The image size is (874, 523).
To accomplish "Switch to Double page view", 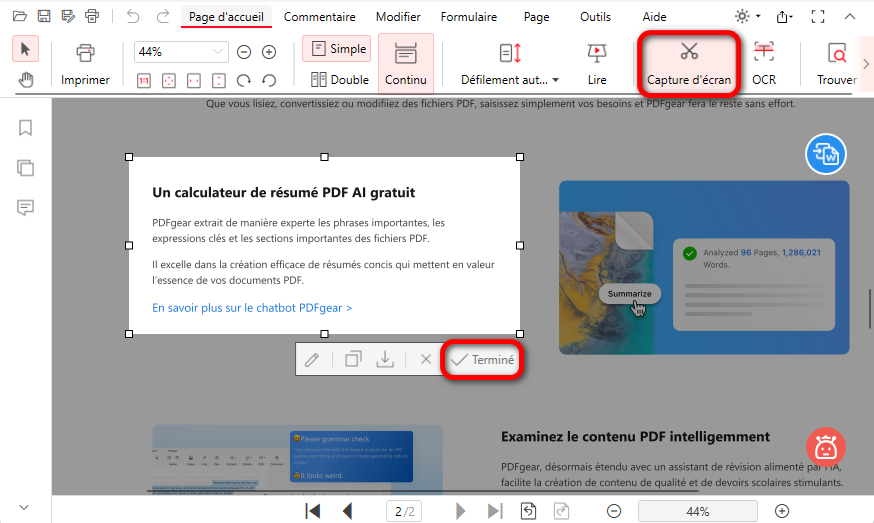I will [340, 80].
